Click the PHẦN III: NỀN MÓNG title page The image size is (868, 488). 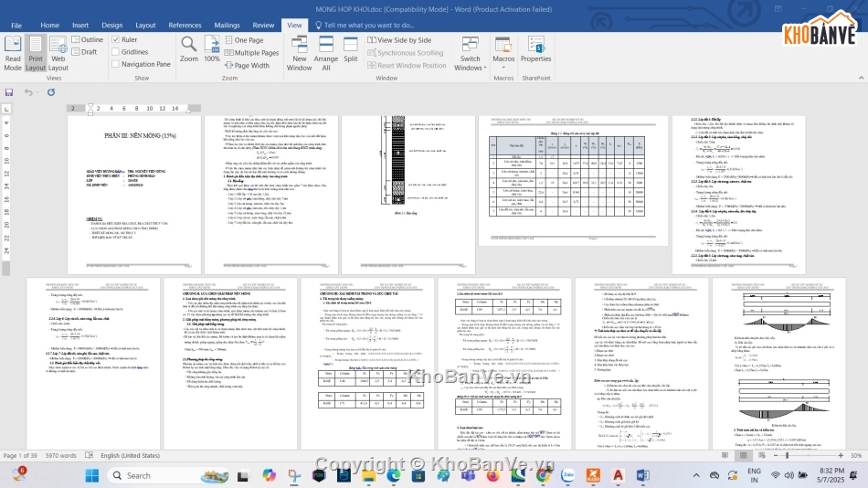pos(134,195)
